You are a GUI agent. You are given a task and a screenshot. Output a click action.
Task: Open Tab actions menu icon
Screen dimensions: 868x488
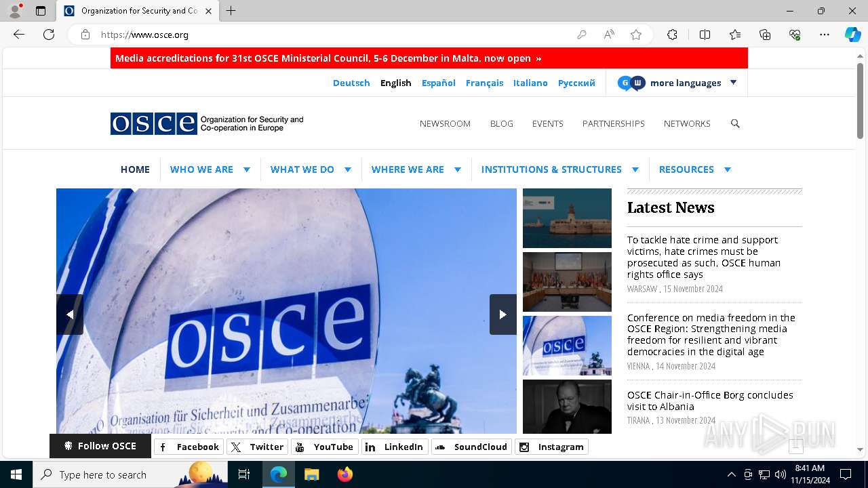coord(41,11)
